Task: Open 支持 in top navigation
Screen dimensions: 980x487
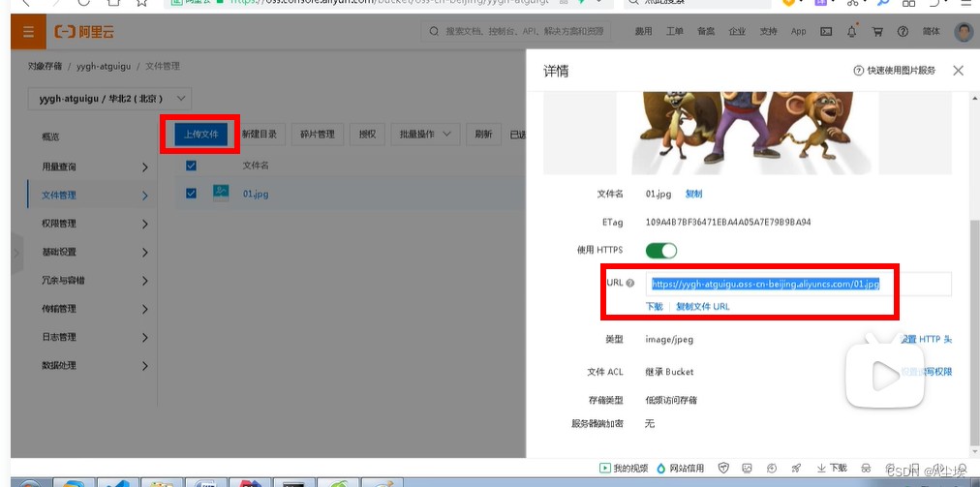Action: pyautogui.click(x=768, y=31)
